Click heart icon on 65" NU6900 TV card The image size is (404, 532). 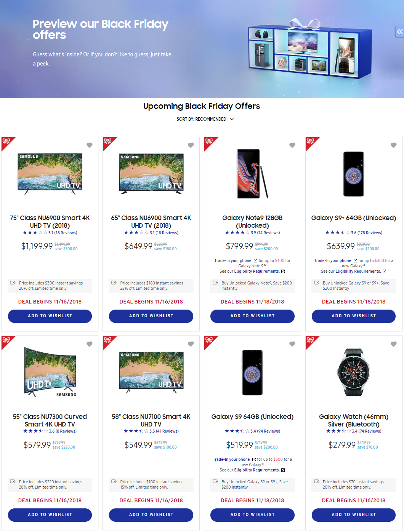click(x=191, y=145)
